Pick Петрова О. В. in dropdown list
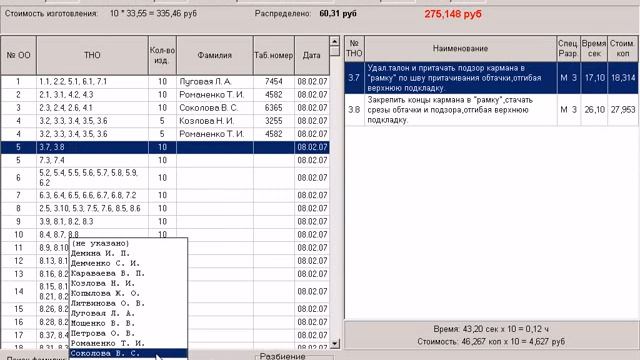 tap(128, 333)
